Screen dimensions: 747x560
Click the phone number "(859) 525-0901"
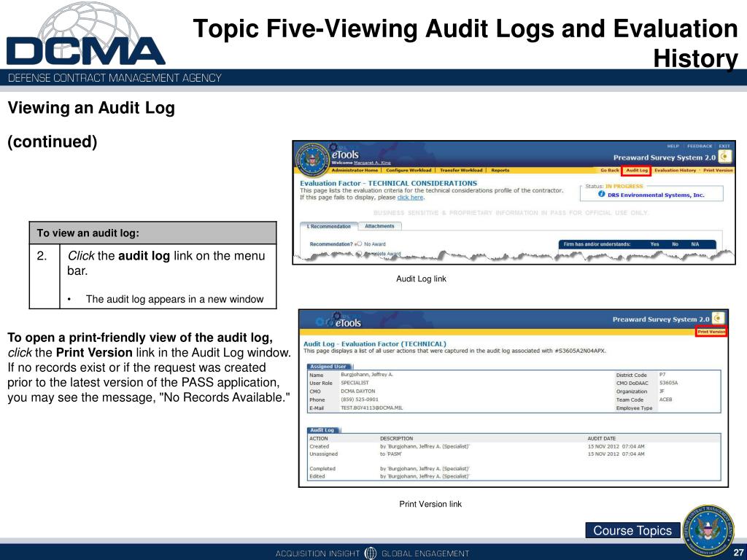click(360, 400)
